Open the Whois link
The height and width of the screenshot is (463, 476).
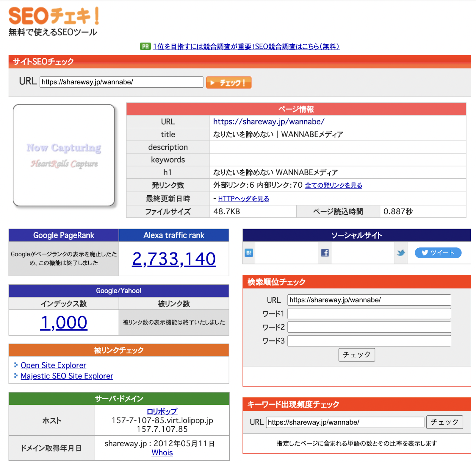point(162,453)
